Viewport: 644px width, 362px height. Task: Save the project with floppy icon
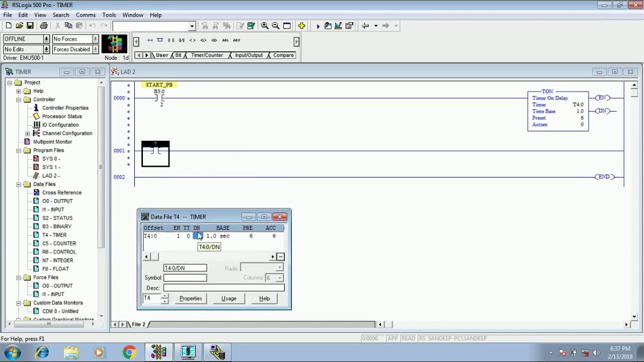(x=30, y=26)
